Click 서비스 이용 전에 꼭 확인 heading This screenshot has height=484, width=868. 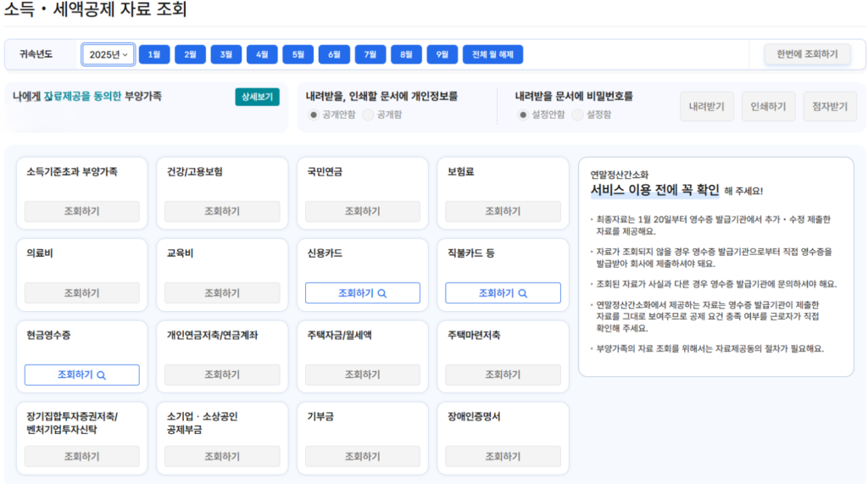click(x=655, y=190)
